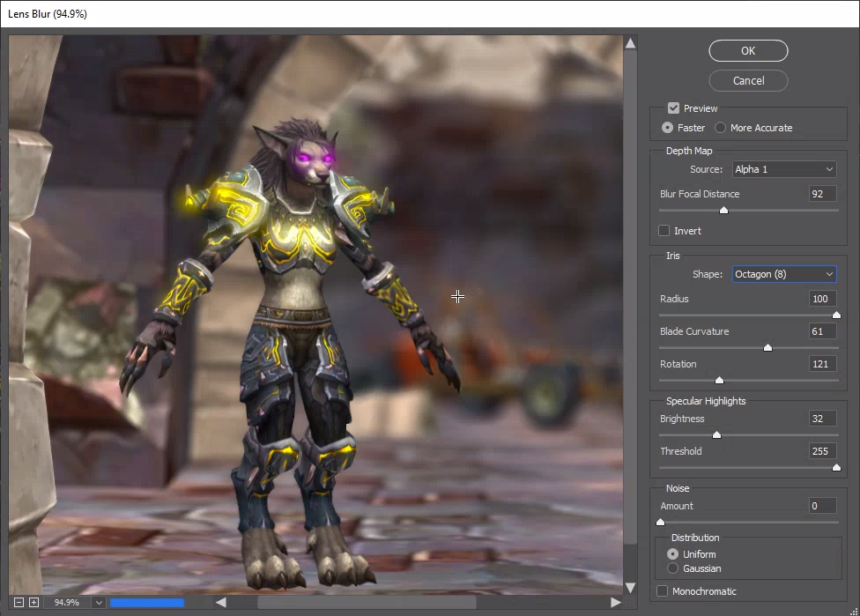Viewport: 860px width, 616px height.
Task: Open the zoom percentage dropdown arrow
Action: [99, 602]
